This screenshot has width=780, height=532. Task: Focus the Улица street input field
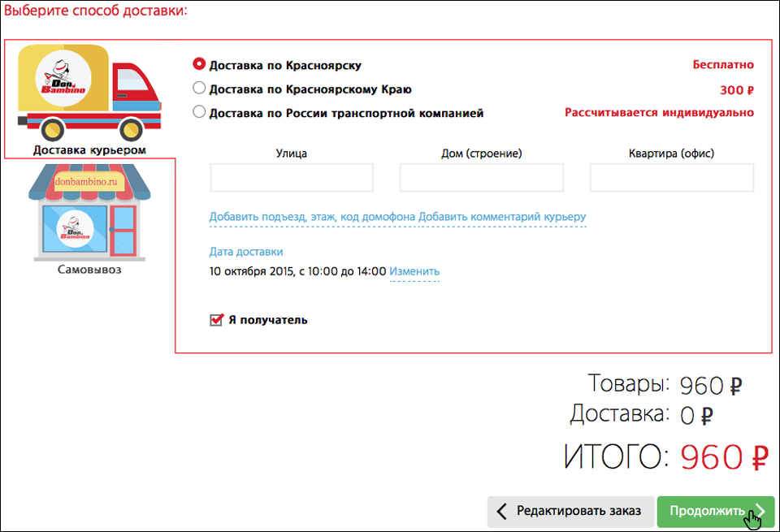[x=292, y=178]
